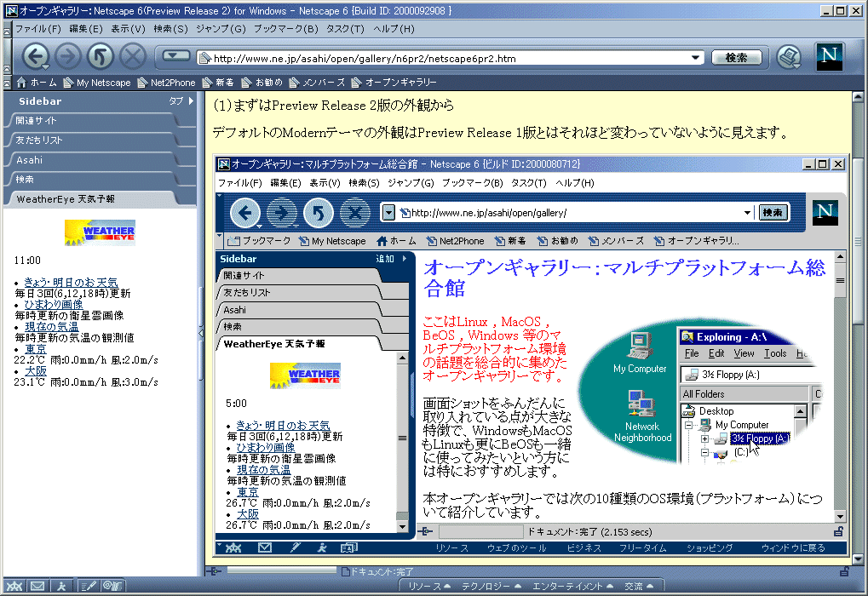Click the Netscape N logo in the outer toolbar
The height and width of the screenshot is (596, 868).
pyautogui.click(x=829, y=56)
